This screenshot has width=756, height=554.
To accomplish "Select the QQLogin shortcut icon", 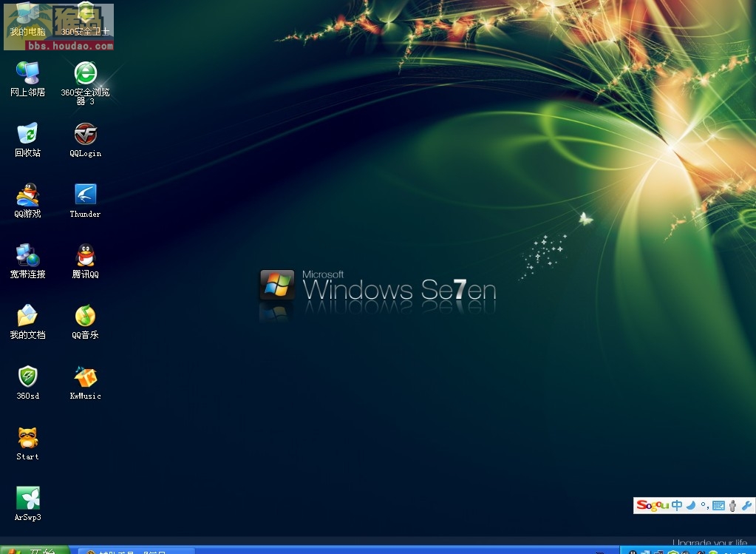I will click(85, 140).
